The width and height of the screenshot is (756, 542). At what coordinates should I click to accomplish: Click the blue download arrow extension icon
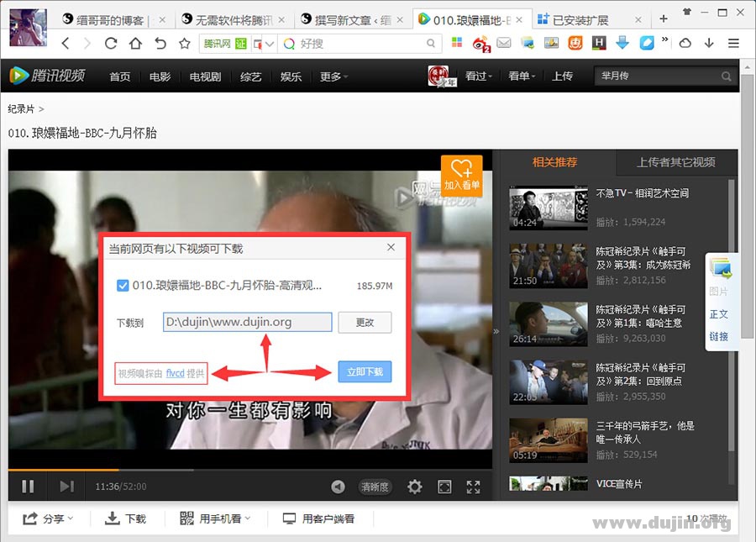click(622, 43)
